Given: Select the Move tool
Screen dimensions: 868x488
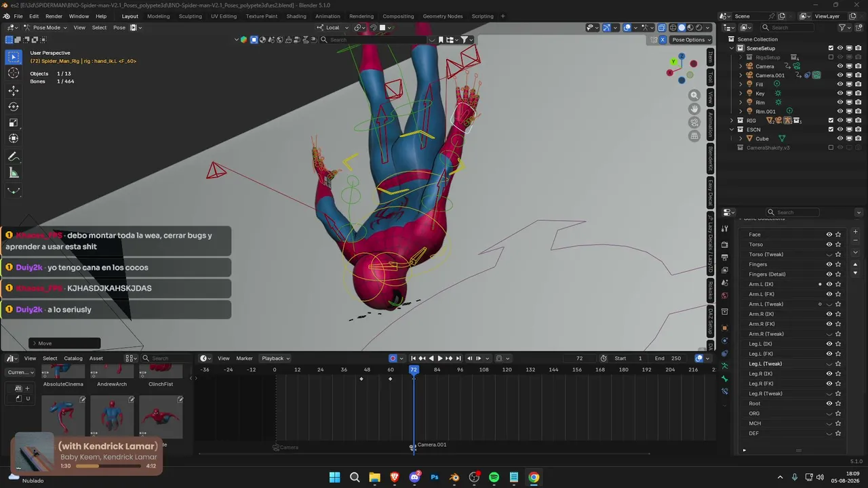Looking at the screenshot, I should pos(14,91).
